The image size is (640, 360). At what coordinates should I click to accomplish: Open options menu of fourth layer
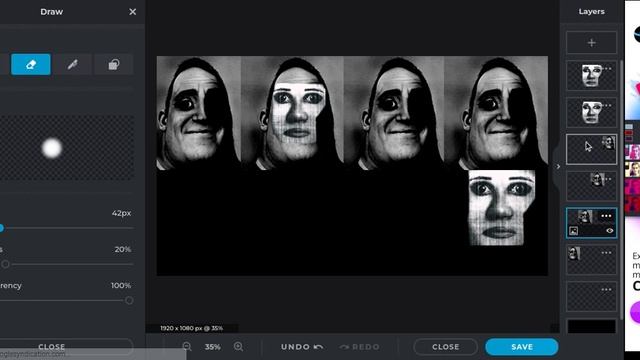pyautogui.click(x=607, y=179)
